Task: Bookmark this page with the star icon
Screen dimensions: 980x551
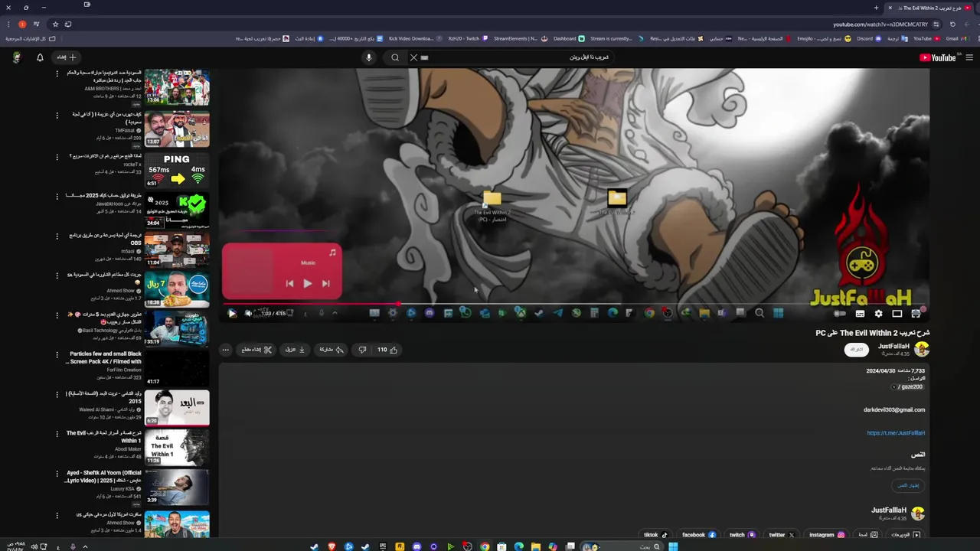Action: [55, 24]
